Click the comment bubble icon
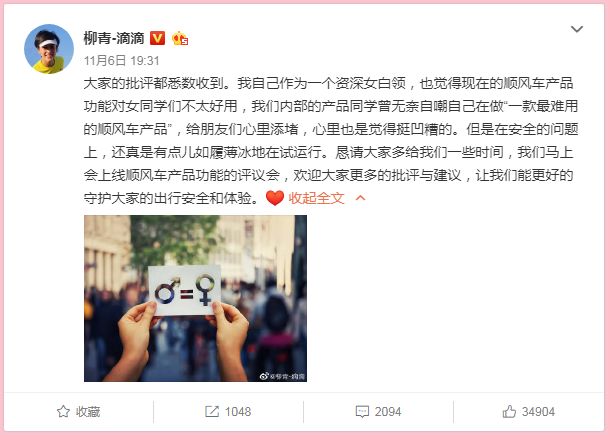The image size is (608, 435). tap(362, 411)
